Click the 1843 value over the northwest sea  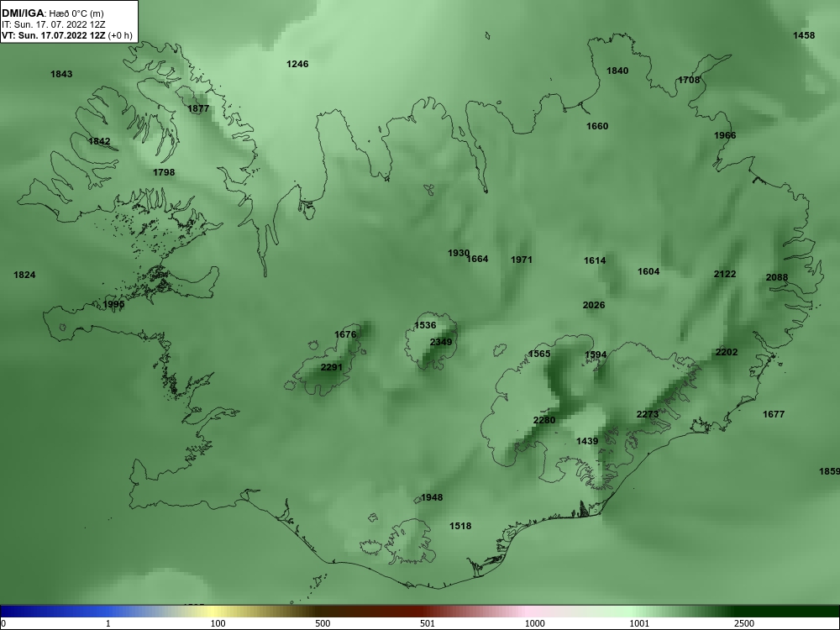61,74
